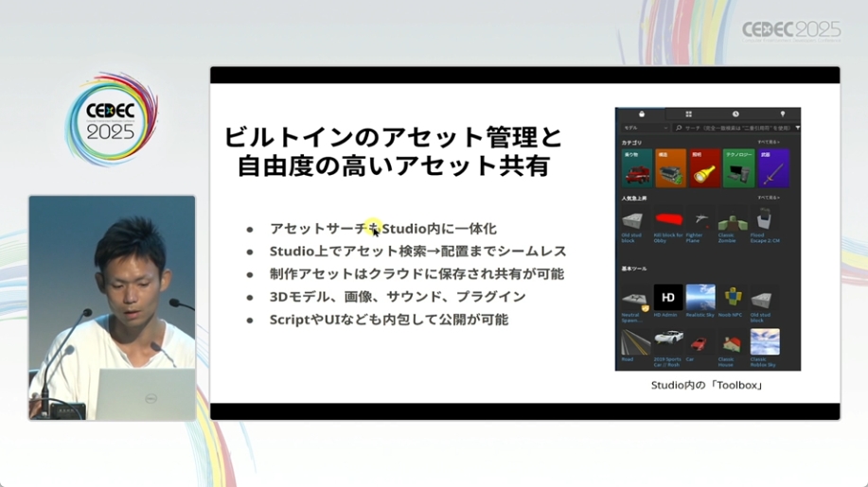Image resolution: width=868 pixels, height=487 pixels.
Task: Open the Creations lightbulb tab
Action: (x=782, y=113)
